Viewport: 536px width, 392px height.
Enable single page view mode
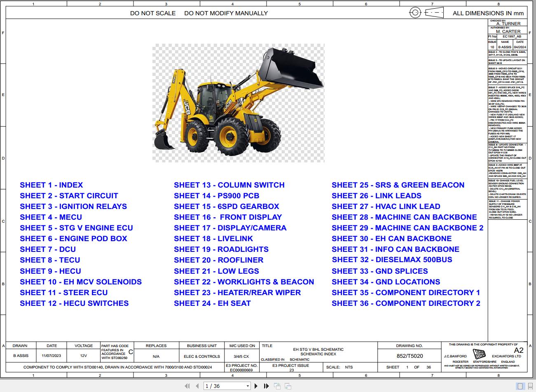(520, 386)
